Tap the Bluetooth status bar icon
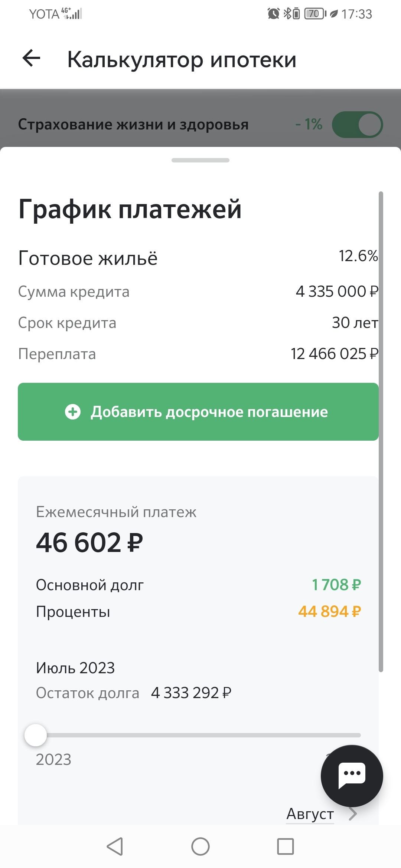 point(287,14)
